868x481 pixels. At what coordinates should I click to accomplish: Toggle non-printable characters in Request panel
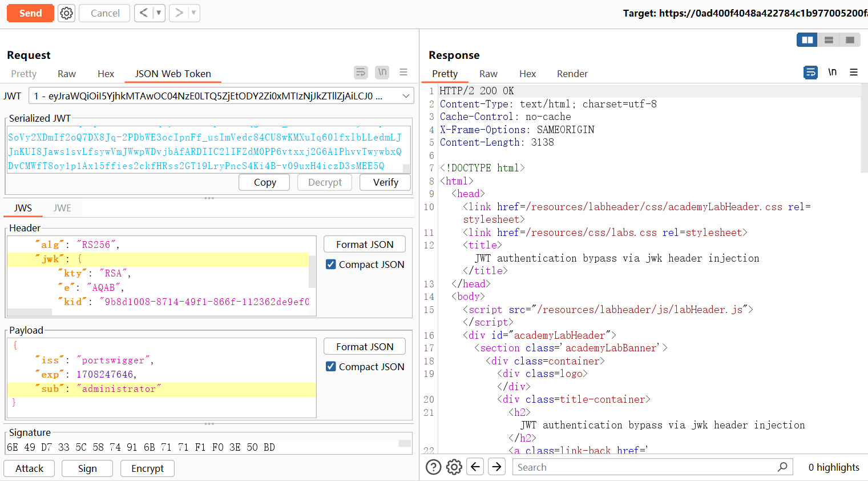click(382, 73)
